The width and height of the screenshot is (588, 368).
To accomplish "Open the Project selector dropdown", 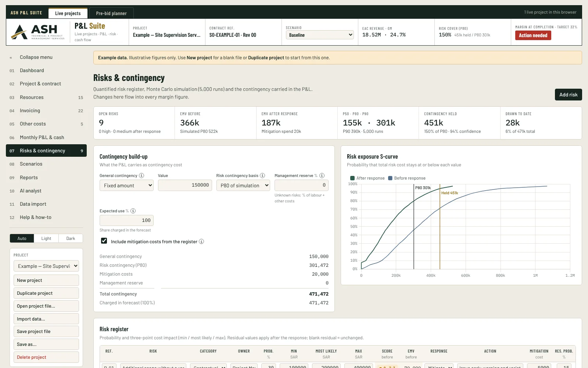I will click(46, 266).
